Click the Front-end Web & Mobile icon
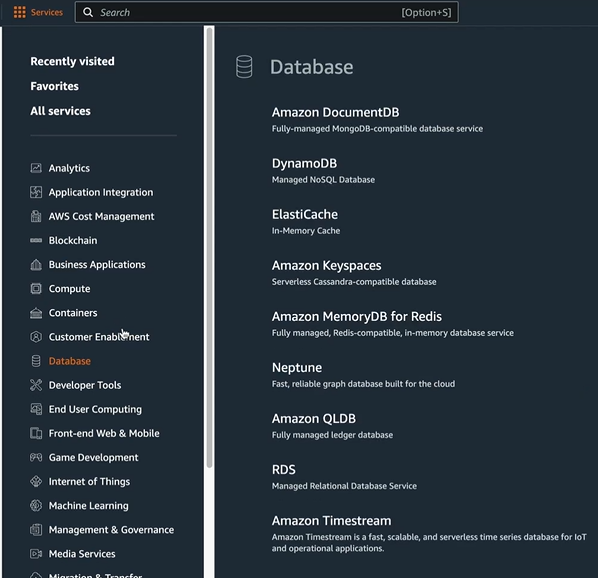Viewport: 598px width, 578px height. [36, 433]
